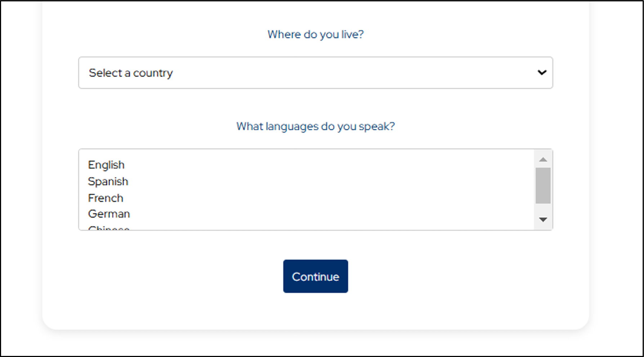Select English in the languages list

[106, 165]
